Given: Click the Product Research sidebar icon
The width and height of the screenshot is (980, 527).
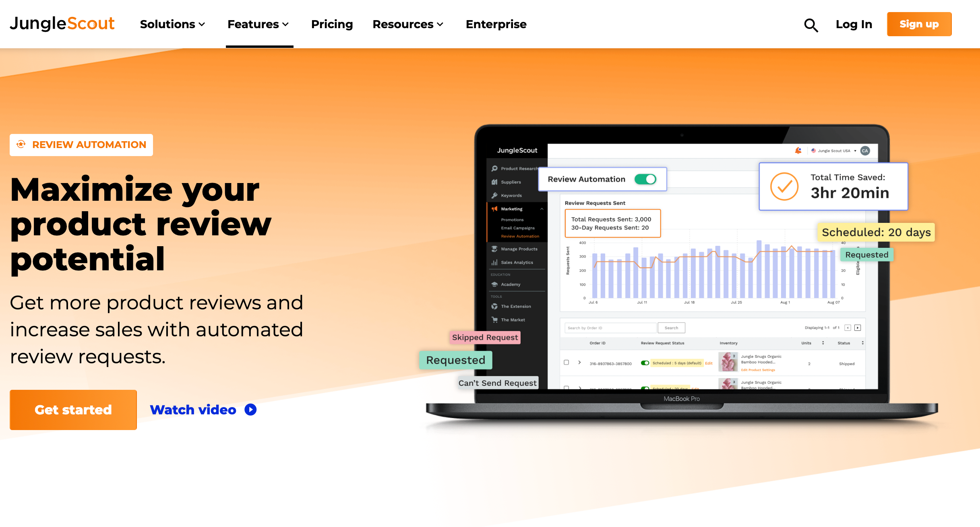Looking at the screenshot, I should pos(494,168).
